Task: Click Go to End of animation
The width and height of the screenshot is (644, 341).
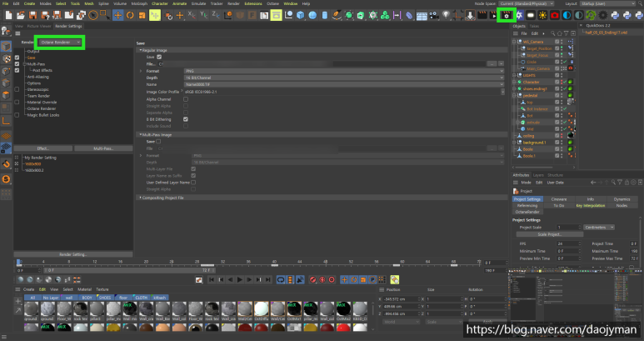Action: [x=267, y=280]
